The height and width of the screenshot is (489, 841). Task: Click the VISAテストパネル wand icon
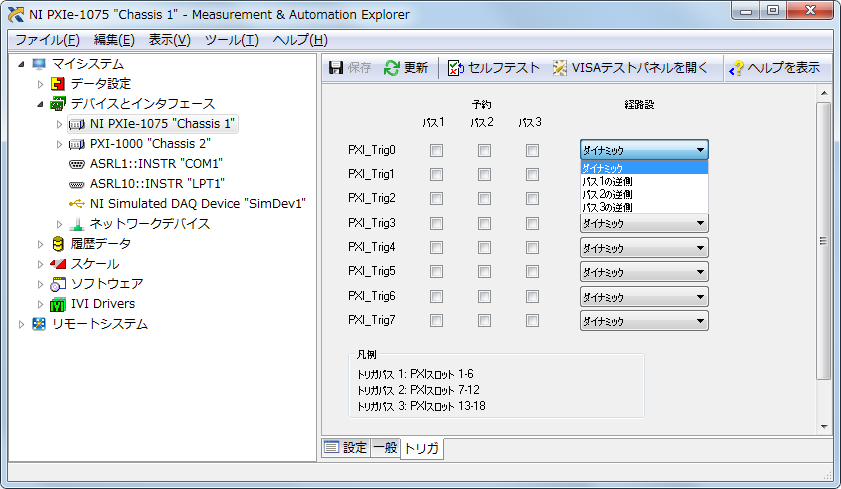pos(559,68)
